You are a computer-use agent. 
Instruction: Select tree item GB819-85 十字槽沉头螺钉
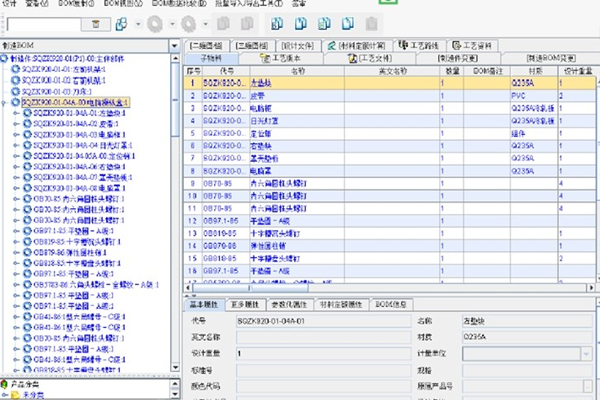click(x=77, y=242)
